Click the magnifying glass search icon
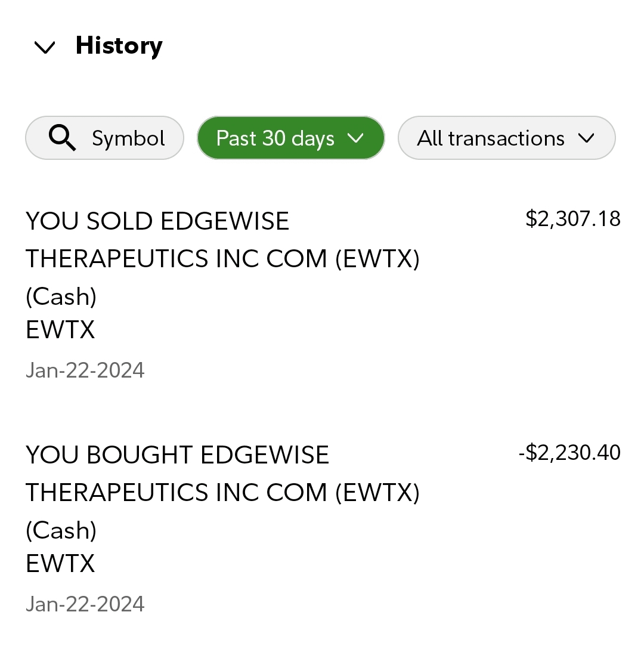Screen dimensions: 644x646 pos(62,138)
